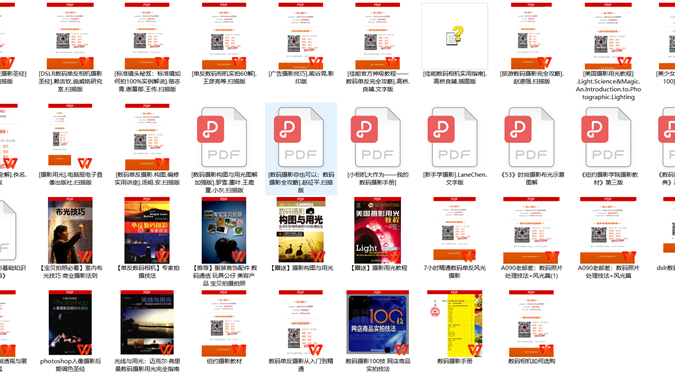
Task: Select the Light.Science&Magic lighting tutorial file
Action: pyautogui.click(x=608, y=36)
